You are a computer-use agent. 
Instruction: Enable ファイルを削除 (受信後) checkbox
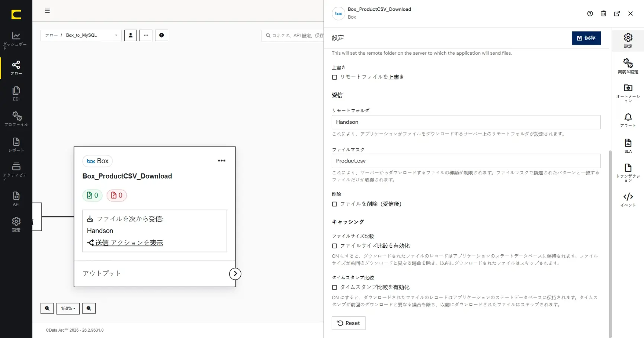click(x=334, y=204)
